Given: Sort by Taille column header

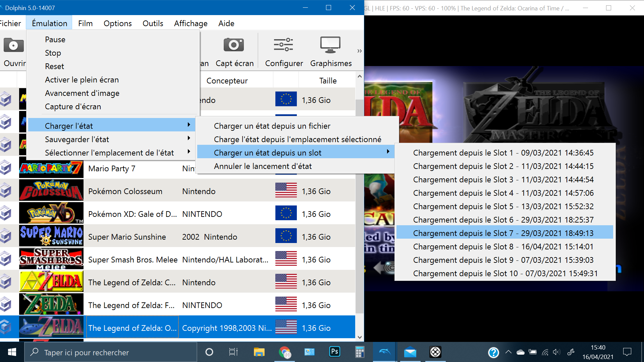Looking at the screenshot, I should (327, 80).
